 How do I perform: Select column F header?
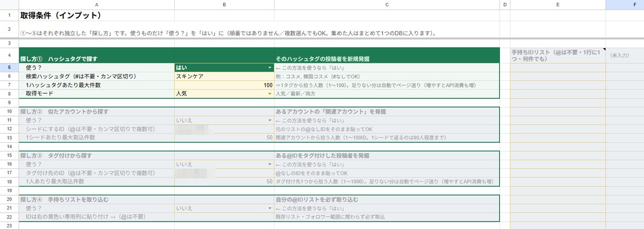(x=625, y=5)
